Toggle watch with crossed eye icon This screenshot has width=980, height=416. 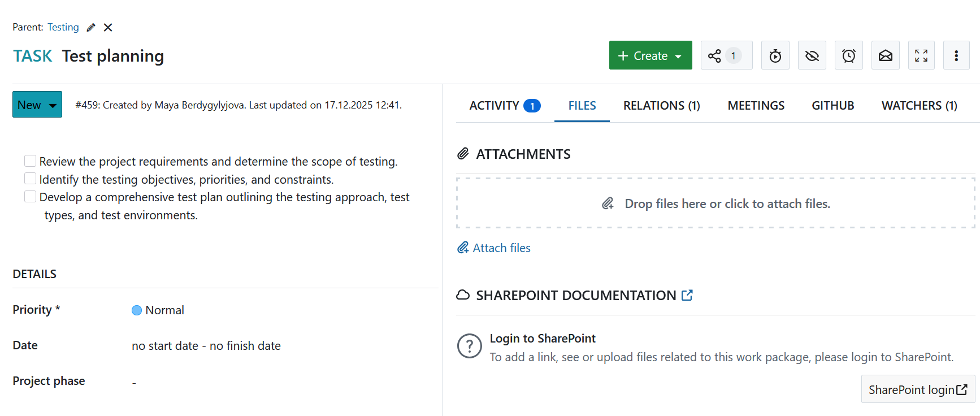point(812,55)
